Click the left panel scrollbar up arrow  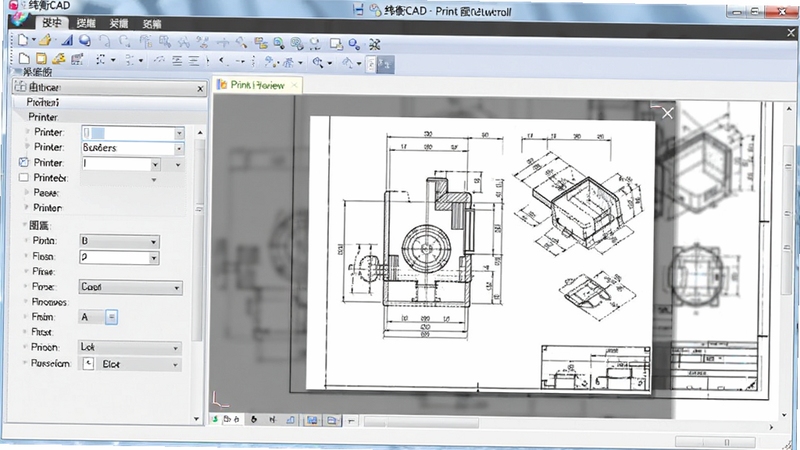tap(199, 132)
